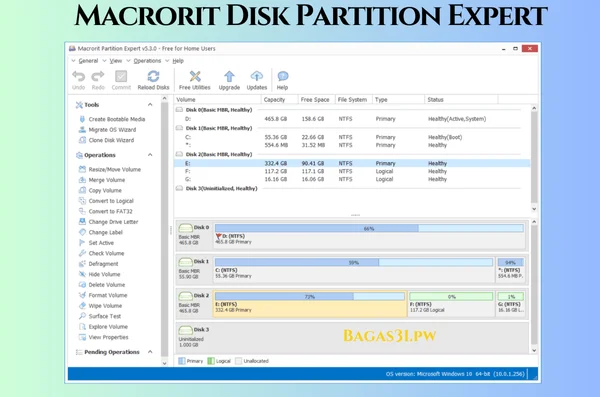
Task: Select C: 55.36 GB volume row
Action: click(x=352, y=137)
